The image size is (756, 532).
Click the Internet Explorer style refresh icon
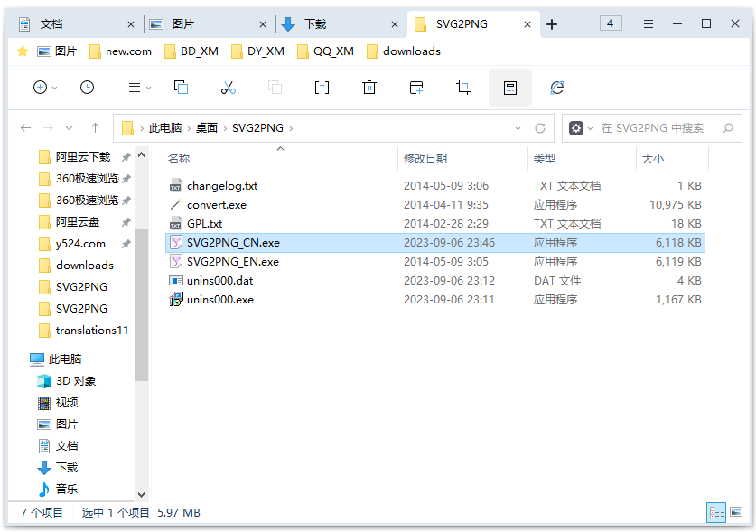point(557,88)
